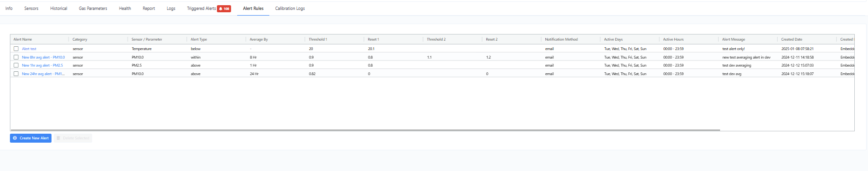The width and height of the screenshot is (868, 171).
Task: Click the Alert Type column header
Action: tap(199, 39)
